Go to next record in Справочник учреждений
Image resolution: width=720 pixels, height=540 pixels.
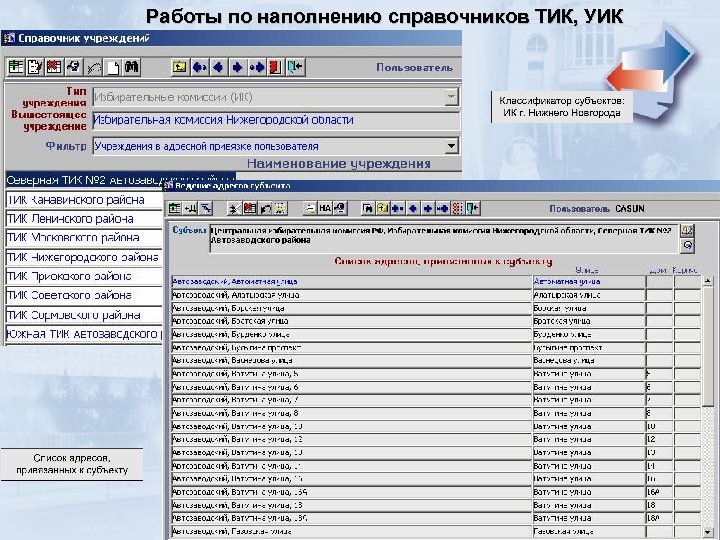click(237, 67)
